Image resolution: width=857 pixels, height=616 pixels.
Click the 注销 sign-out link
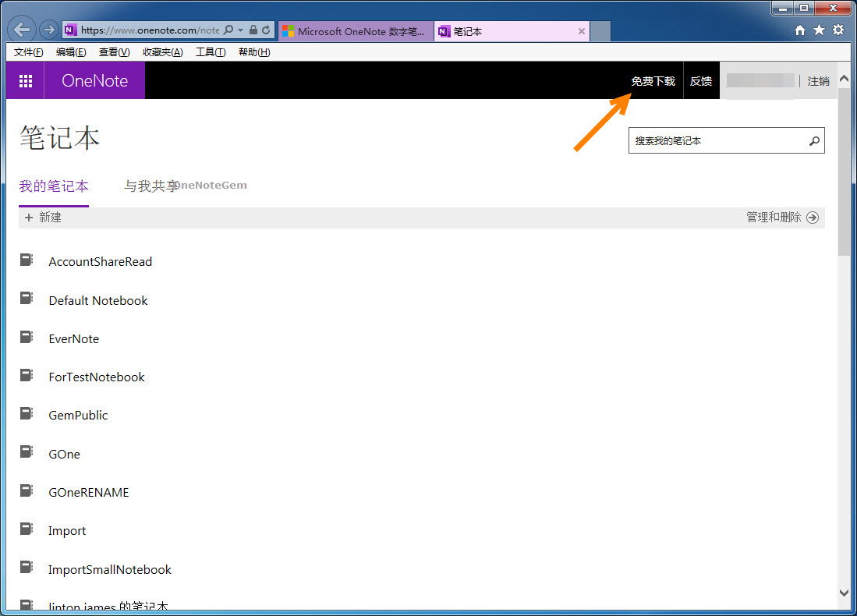(819, 81)
